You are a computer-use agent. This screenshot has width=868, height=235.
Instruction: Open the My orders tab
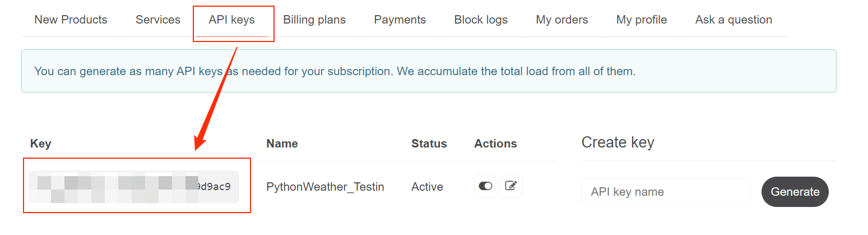[562, 20]
